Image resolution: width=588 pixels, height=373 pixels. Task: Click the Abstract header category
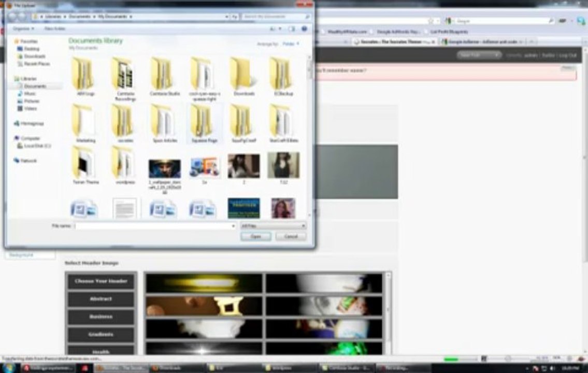(x=101, y=299)
